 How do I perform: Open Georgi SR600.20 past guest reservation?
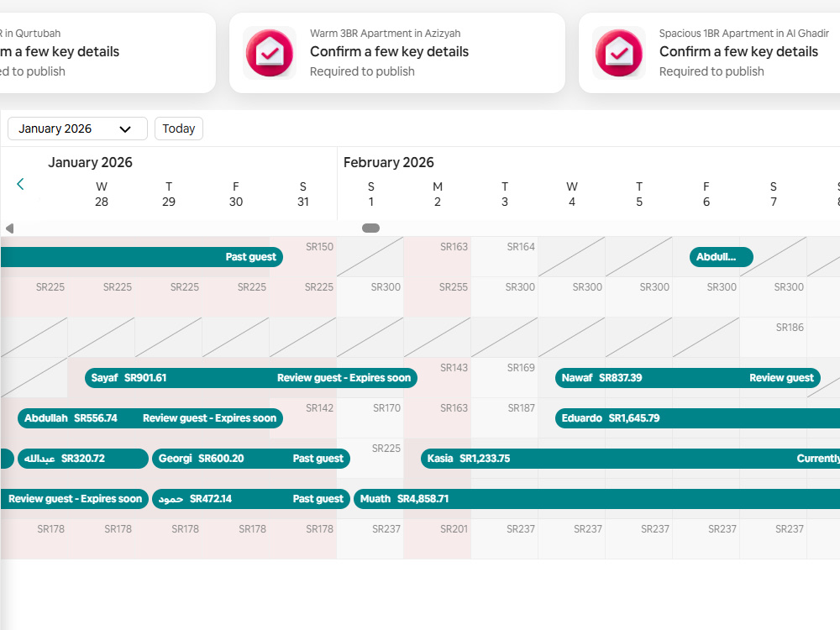click(250, 459)
